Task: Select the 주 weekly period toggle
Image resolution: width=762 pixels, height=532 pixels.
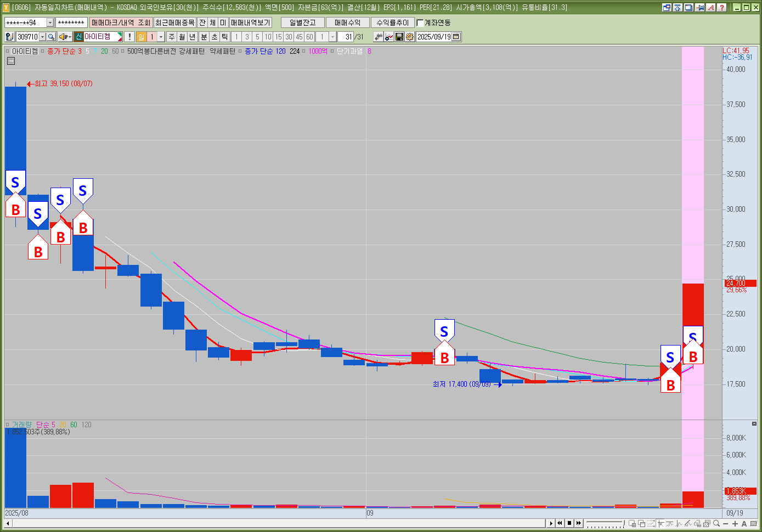Action: point(172,37)
